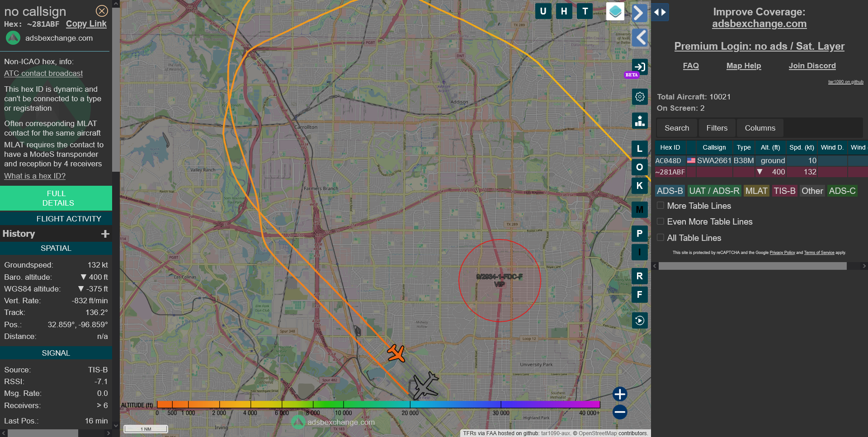Screen dimensions: 868x437
Task: Open the statistics podium icon
Action: (640, 121)
